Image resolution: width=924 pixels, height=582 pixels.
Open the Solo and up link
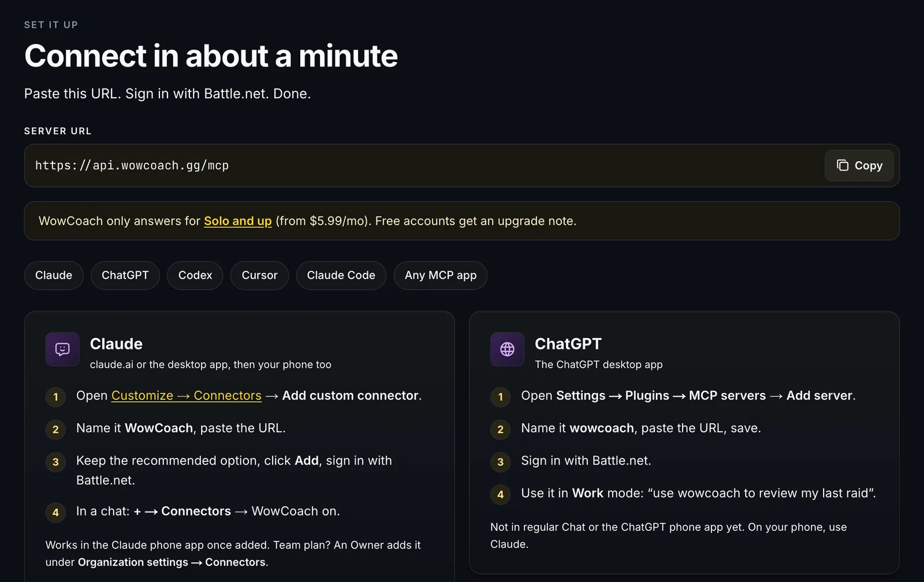click(x=238, y=221)
